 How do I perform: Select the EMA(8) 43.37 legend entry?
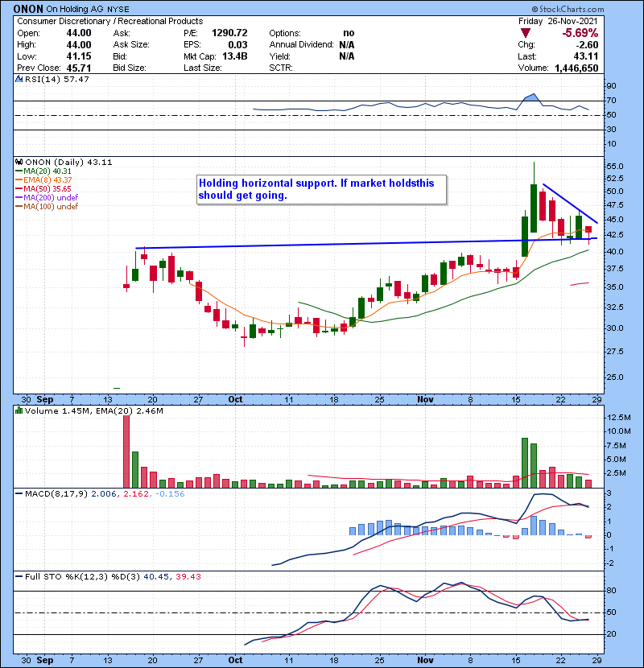[43, 180]
